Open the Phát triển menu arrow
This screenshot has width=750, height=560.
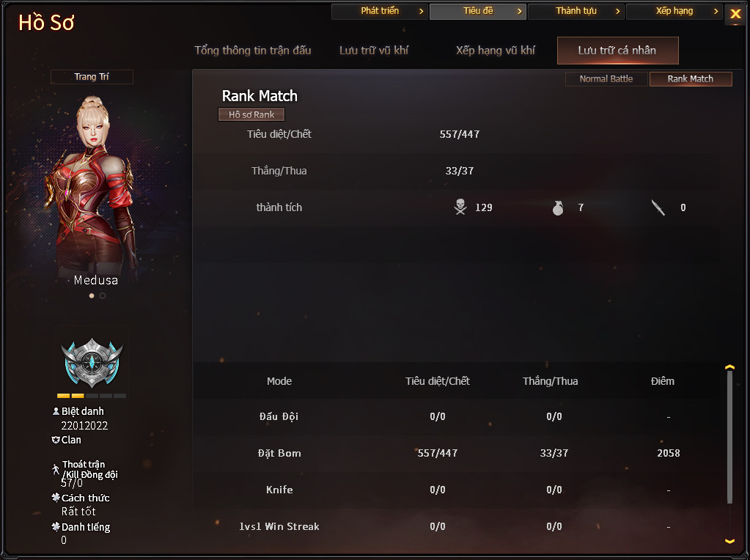pos(421,11)
